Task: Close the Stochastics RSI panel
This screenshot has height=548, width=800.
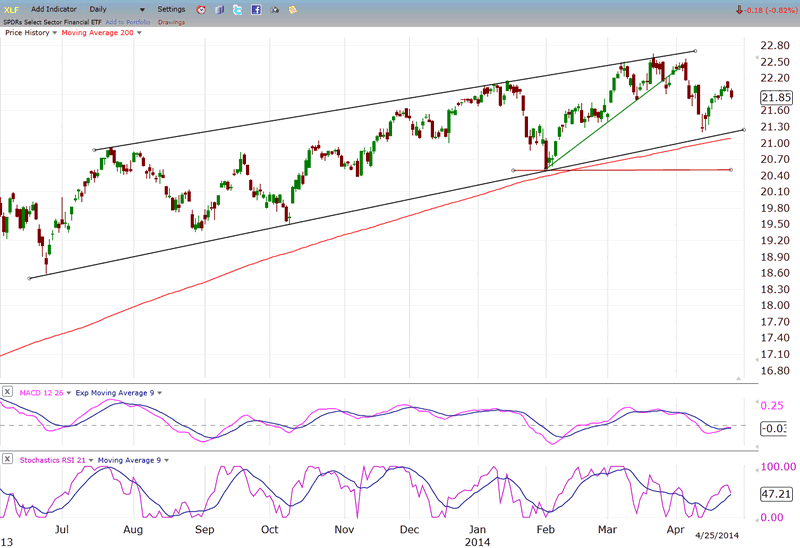Action: (x=7, y=459)
